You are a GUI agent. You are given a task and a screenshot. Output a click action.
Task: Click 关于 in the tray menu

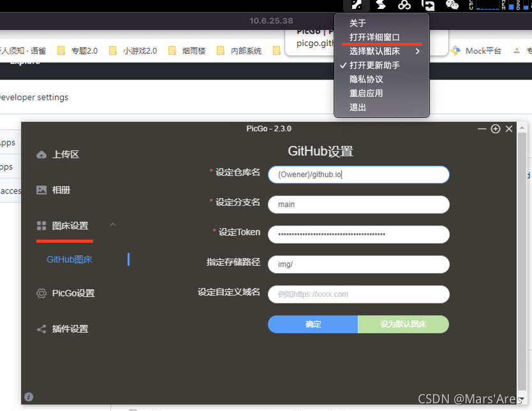(x=357, y=22)
